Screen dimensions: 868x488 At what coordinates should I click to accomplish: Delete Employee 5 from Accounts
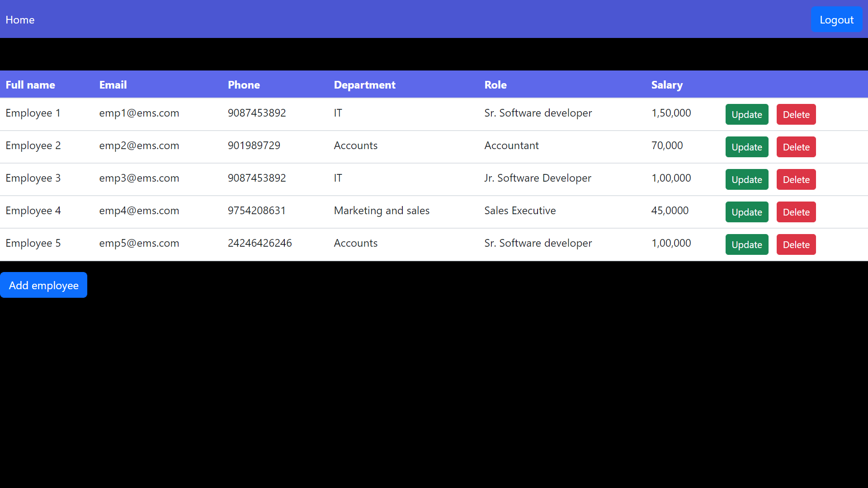[796, 244]
